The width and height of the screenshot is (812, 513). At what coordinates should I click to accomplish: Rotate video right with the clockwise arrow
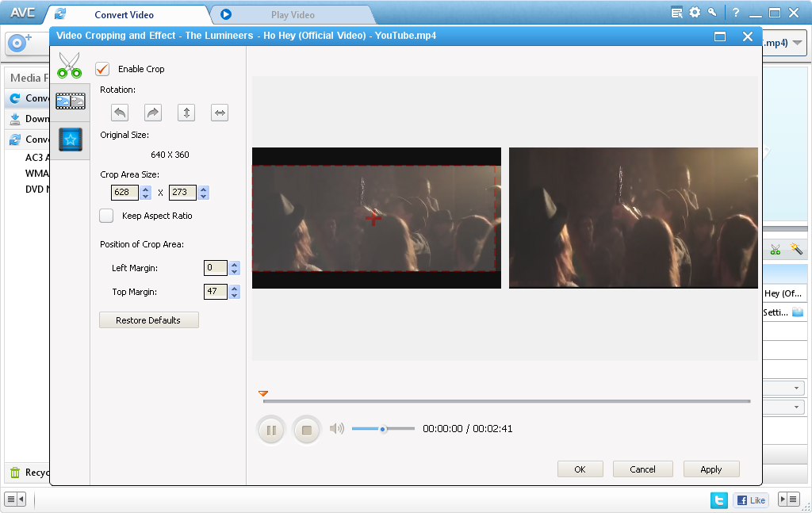[153, 113]
